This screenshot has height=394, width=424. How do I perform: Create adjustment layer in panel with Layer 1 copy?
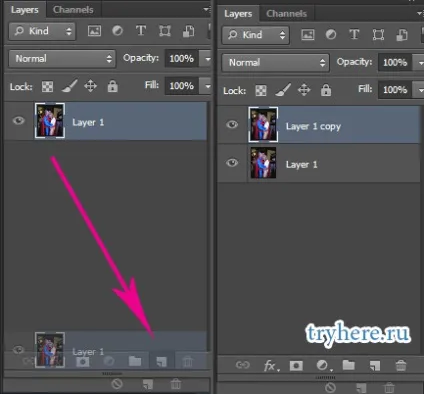coord(323,366)
